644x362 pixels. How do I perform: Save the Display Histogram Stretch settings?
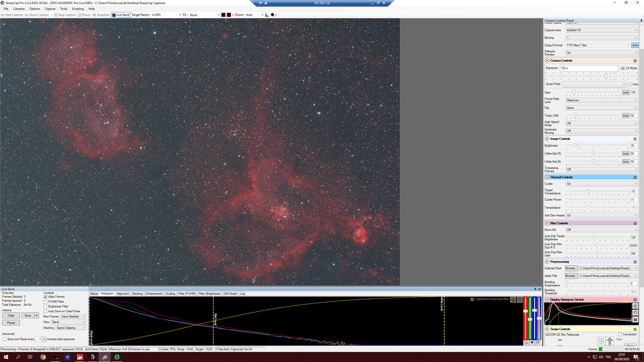(635, 319)
